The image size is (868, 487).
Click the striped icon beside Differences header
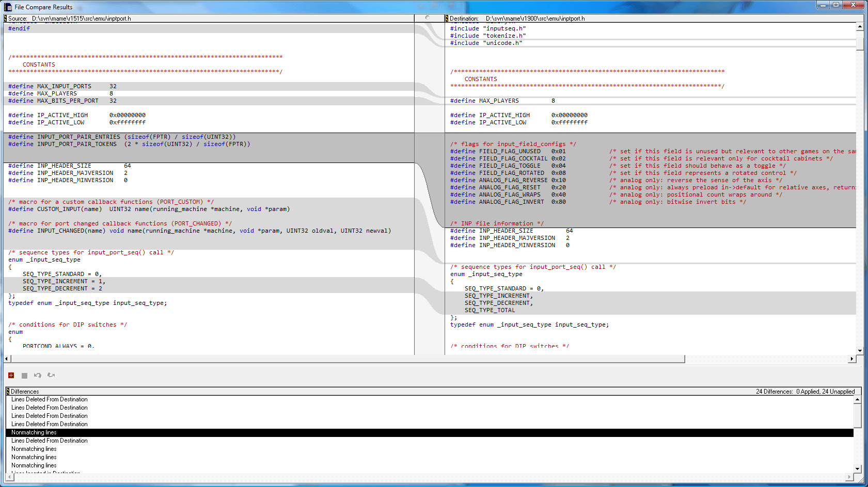tap(8, 392)
